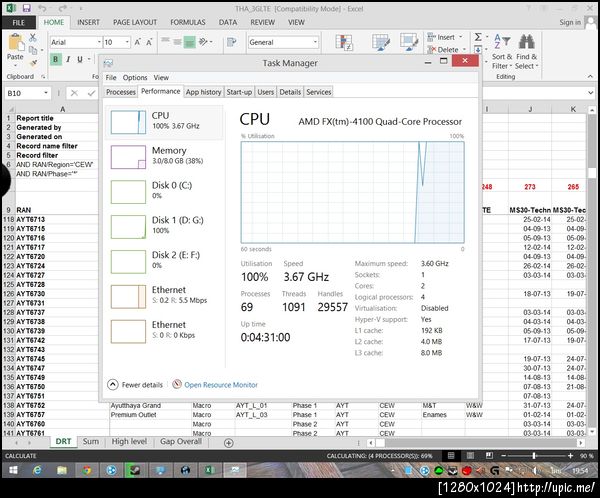
Task: Click the Copy icon in Excel clipboard group
Action: [x=33, y=50]
